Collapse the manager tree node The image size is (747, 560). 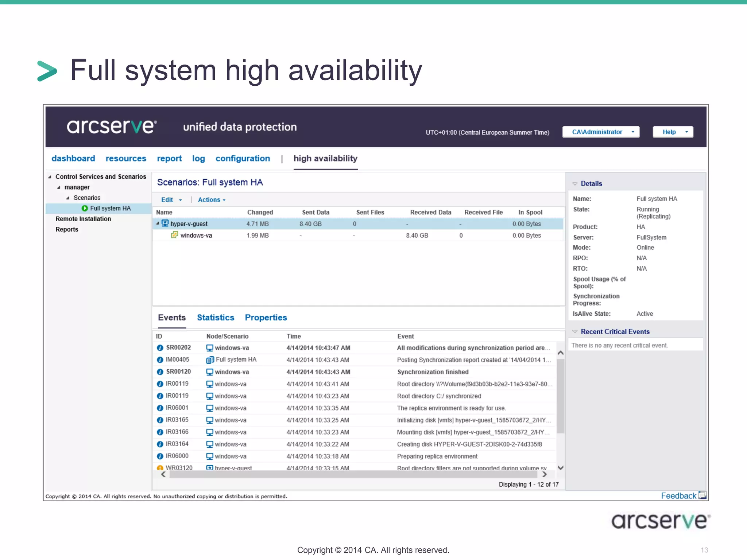[x=59, y=187]
